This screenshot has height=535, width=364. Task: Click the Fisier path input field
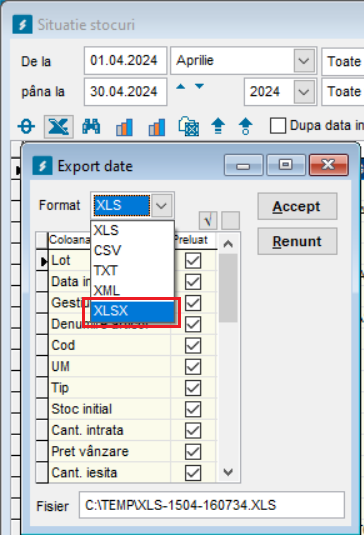212,505
